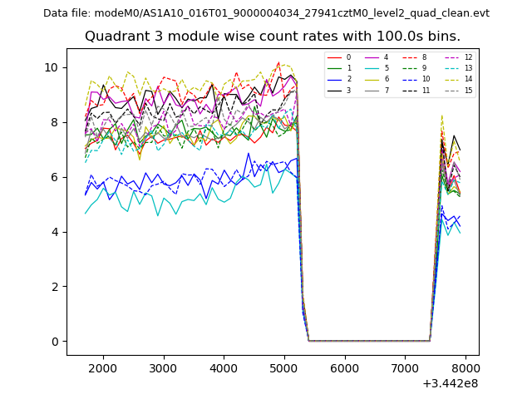This screenshot has width=532, height=399.
Task: Click the red solid line legend swatch for module 0
Action: (334, 57)
